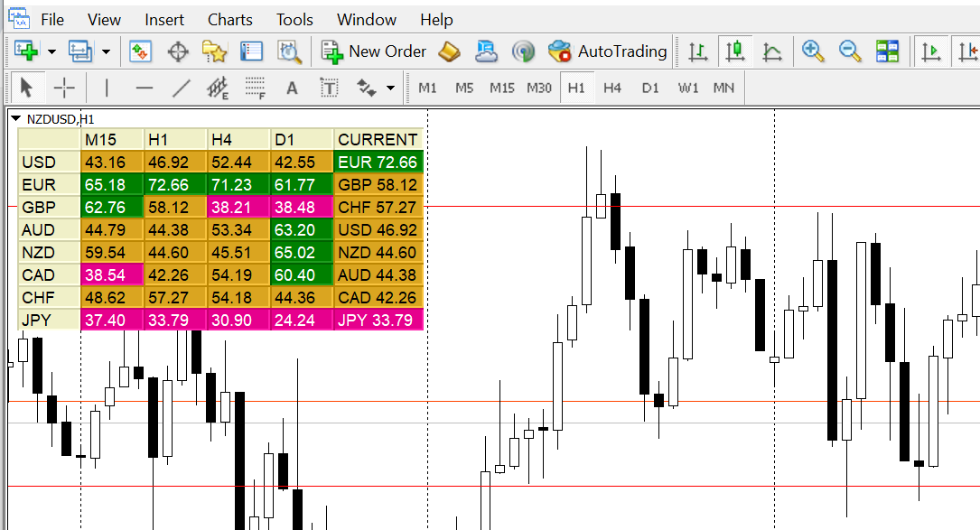Screen dimensions: 980x530
Task: Select the cursor arrow tool
Action: coord(26,88)
